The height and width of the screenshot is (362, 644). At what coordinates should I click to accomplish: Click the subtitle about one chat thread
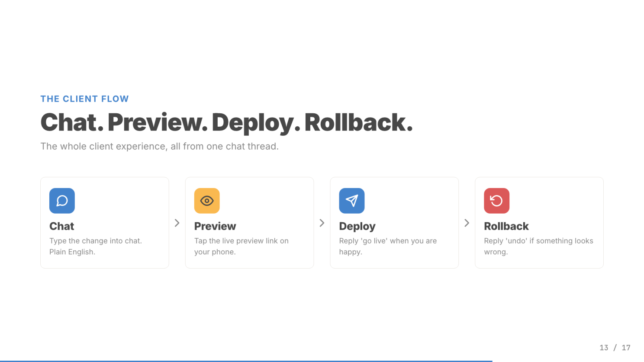(159, 146)
